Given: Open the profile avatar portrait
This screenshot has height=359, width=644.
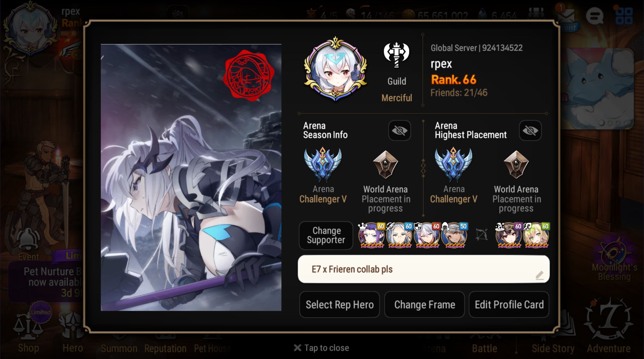Looking at the screenshot, I should point(335,69).
